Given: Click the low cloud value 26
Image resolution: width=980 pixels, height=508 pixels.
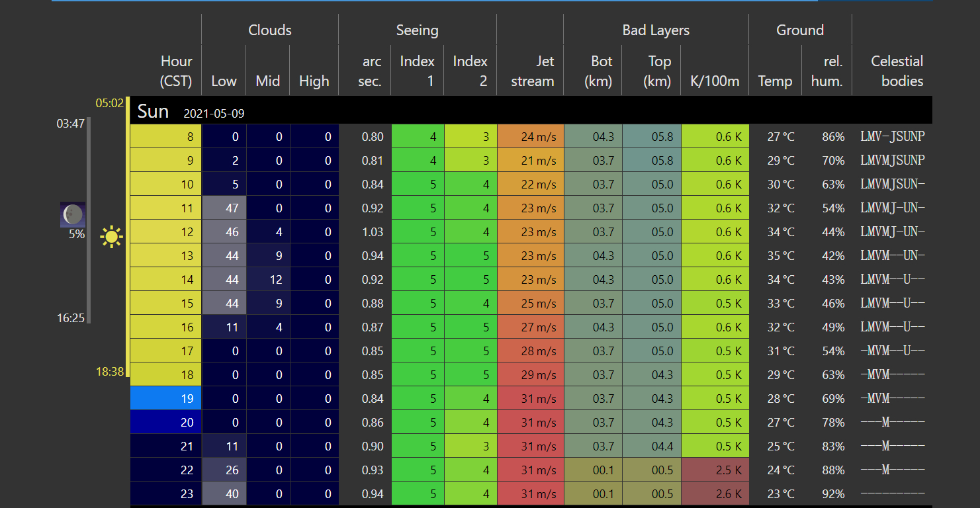Looking at the screenshot, I should tap(224, 470).
